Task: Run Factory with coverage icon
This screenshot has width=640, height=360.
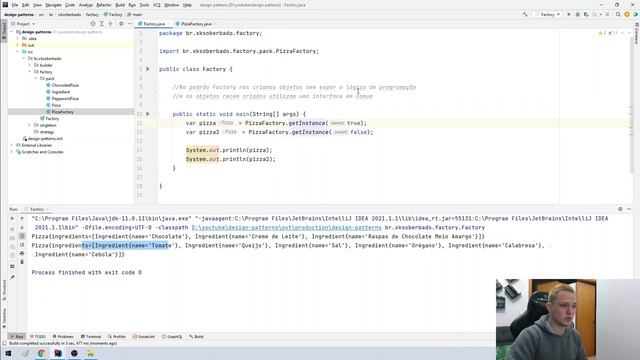Action: pyautogui.click(x=586, y=14)
